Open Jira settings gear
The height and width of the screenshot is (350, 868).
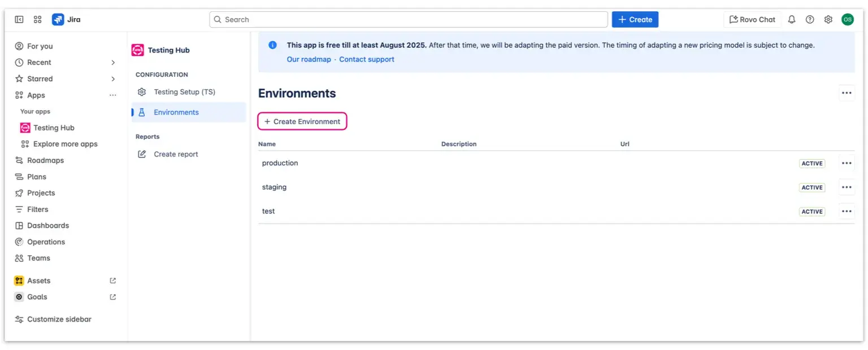pos(828,19)
